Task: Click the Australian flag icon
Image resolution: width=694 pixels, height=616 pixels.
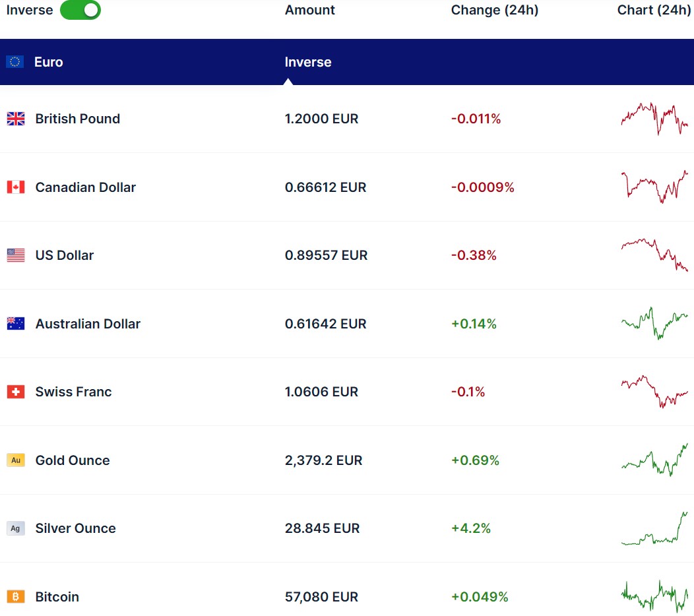Action: click(x=15, y=324)
